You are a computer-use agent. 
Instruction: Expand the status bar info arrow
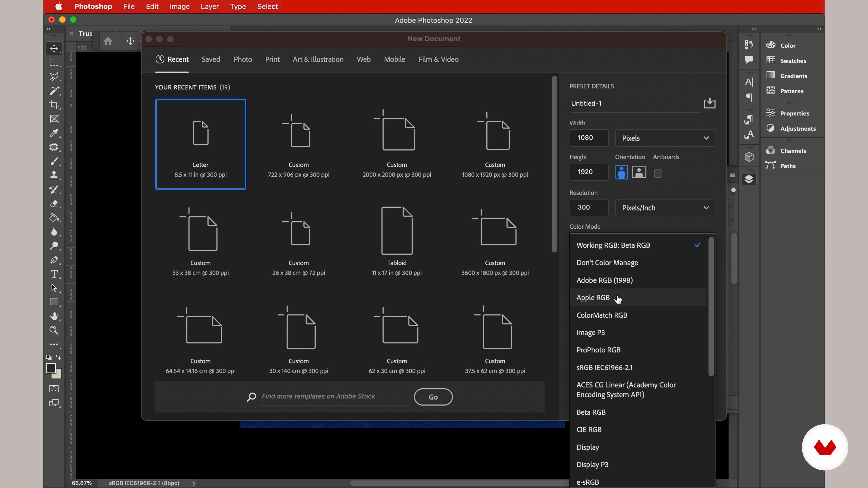pos(193,483)
